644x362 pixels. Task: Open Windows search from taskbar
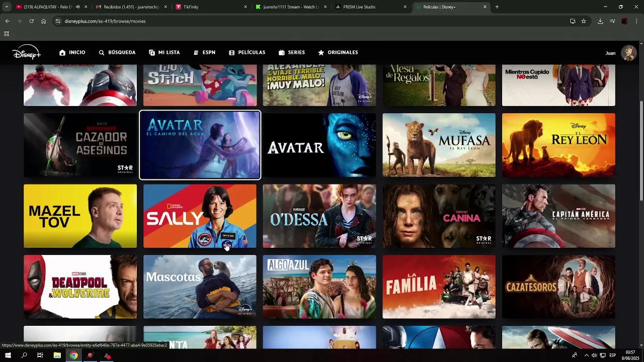coord(24,355)
